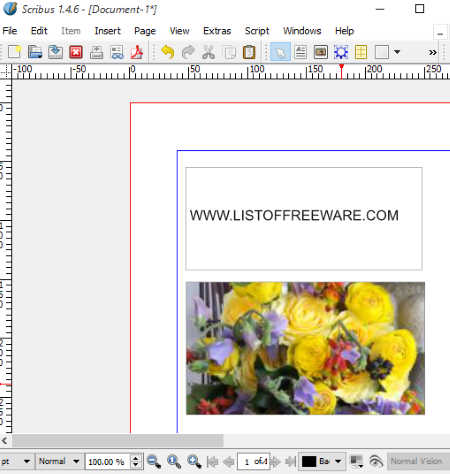450x474 pixels.
Task: Open the 'Normal Vision' visual appearance dropdown
Action: [x=419, y=462]
